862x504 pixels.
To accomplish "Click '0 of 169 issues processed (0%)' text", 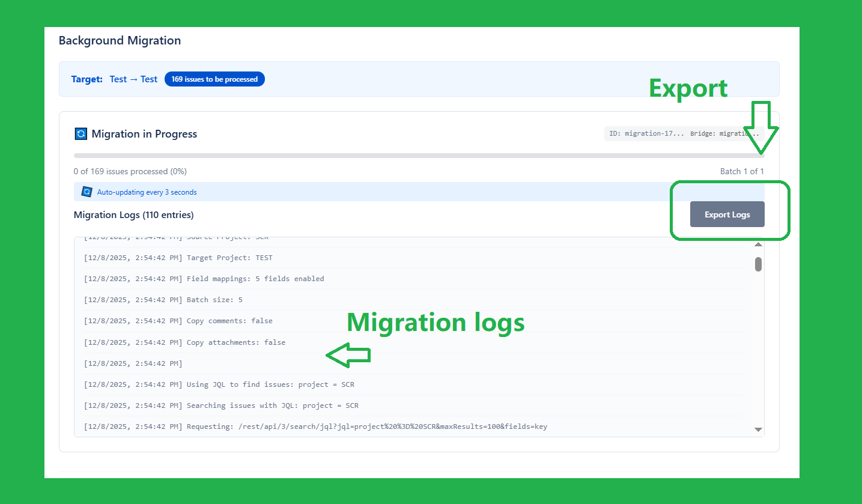I will [x=130, y=171].
